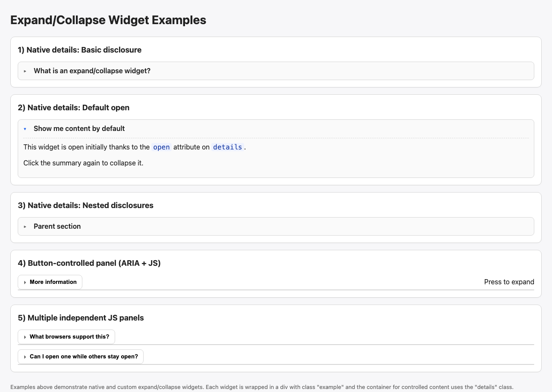Image resolution: width=552 pixels, height=392 pixels.
Task: Click the arrow beside 'Parent section'
Action: (25, 226)
